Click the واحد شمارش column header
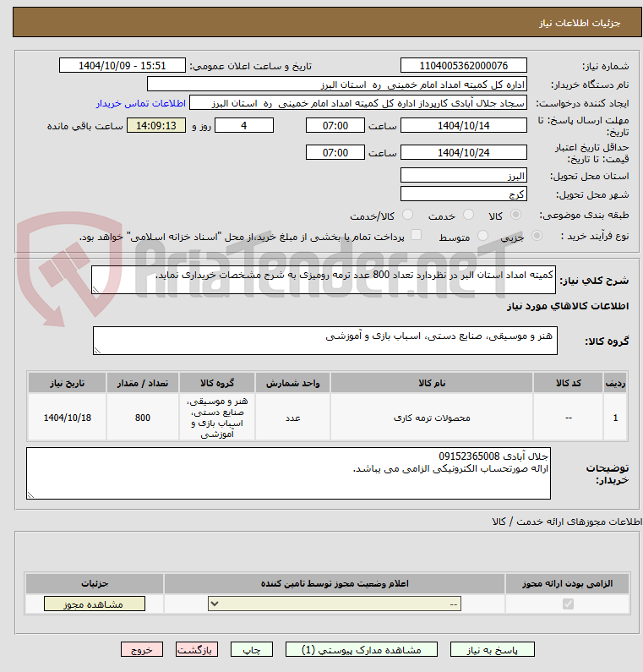Image resolution: width=643 pixels, height=672 pixels. [x=292, y=383]
